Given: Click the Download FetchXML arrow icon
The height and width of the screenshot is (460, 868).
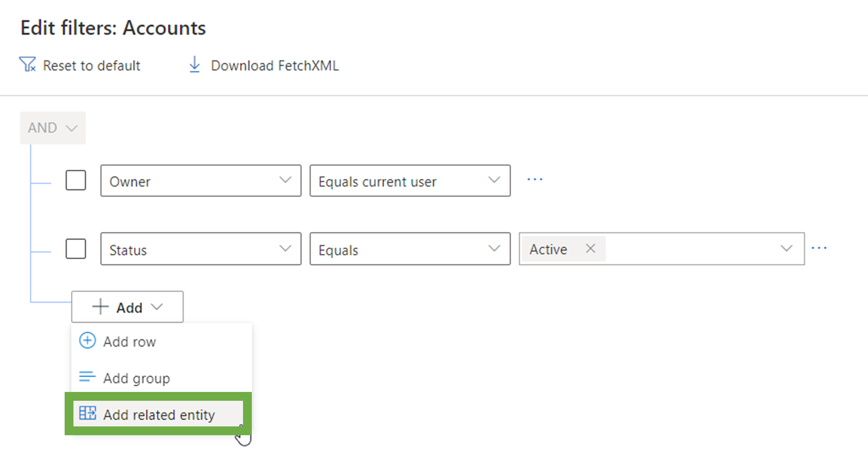Looking at the screenshot, I should pos(194,65).
